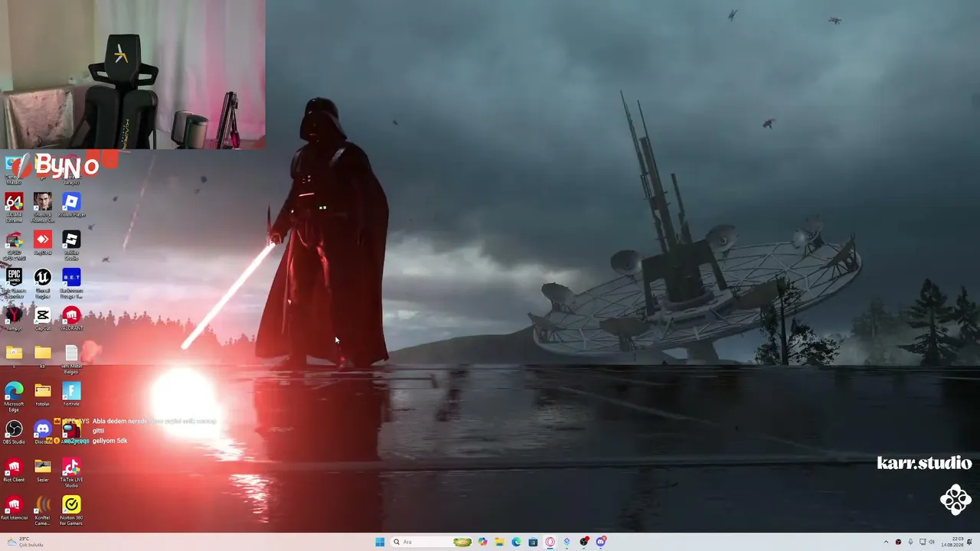Open the AIDA64 Extreme desktop shortcut
Viewport: 980px width, 551px height.
pyautogui.click(x=14, y=207)
